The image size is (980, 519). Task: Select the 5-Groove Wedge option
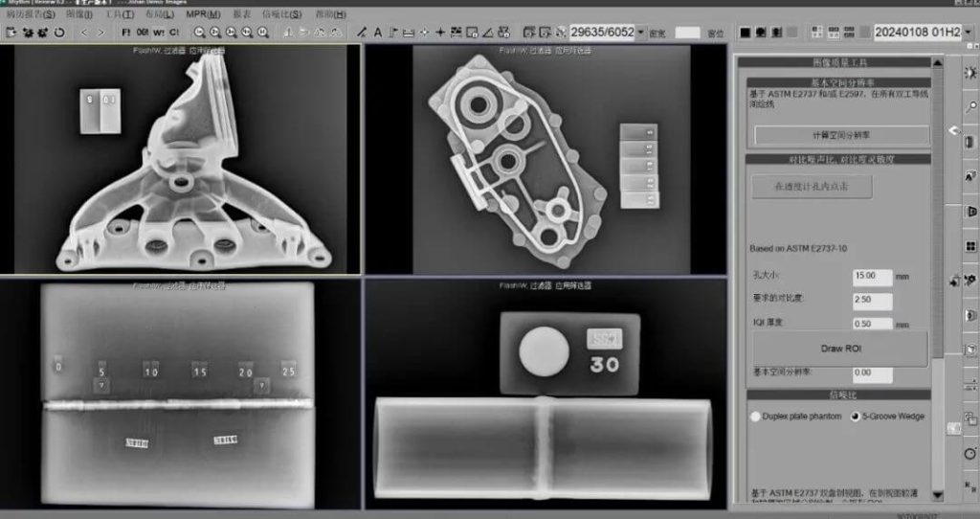click(855, 417)
